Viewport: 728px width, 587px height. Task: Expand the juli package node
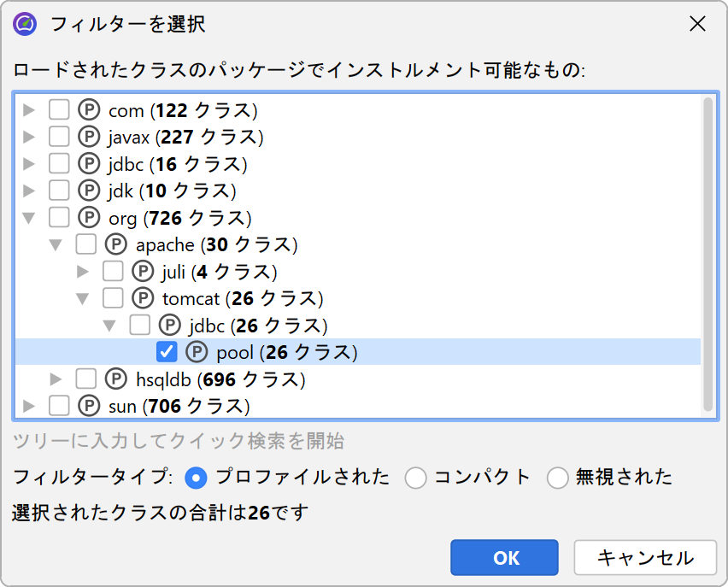tap(83, 272)
